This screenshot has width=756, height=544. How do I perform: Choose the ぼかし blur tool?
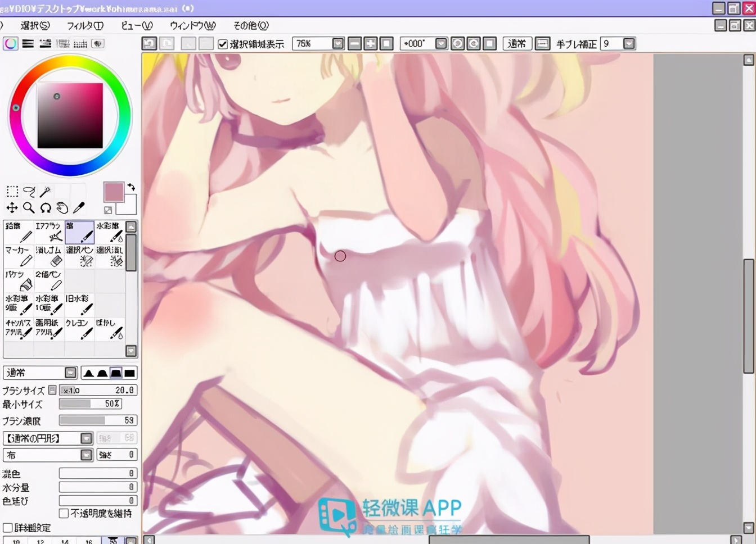pyautogui.click(x=110, y=329)
